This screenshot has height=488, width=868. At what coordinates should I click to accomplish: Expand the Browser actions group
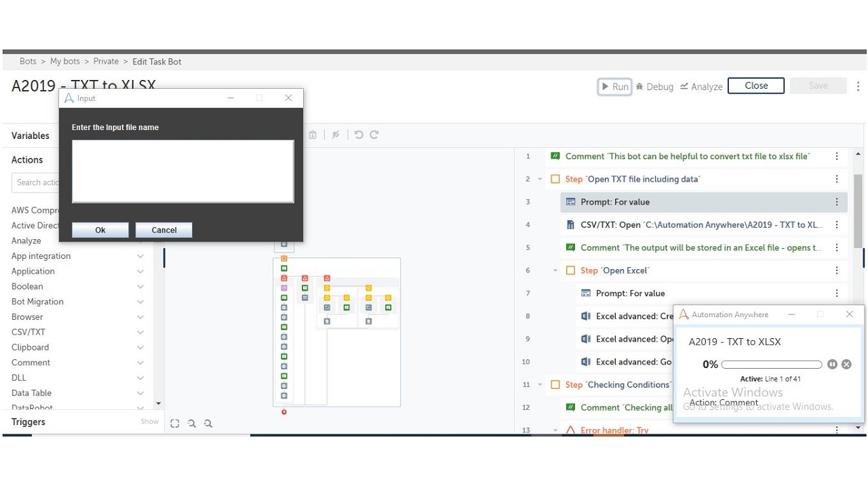pos(140,317)
